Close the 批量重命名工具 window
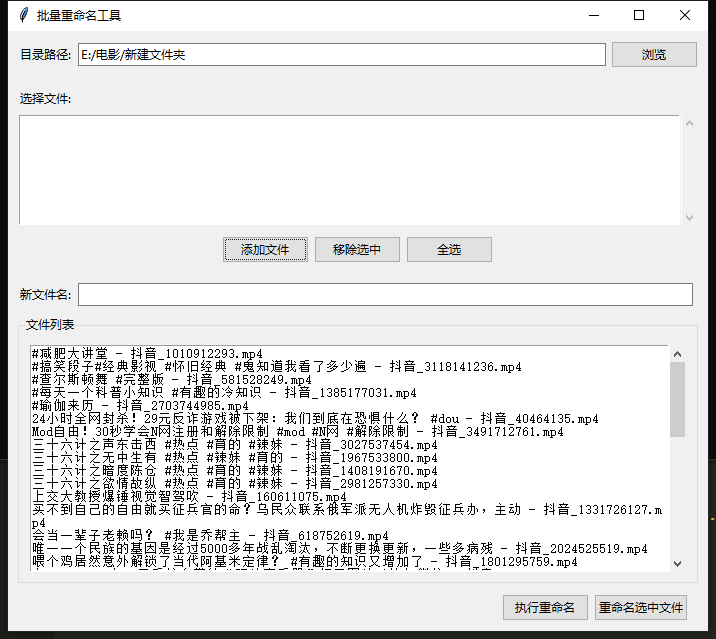 (684, 16)
